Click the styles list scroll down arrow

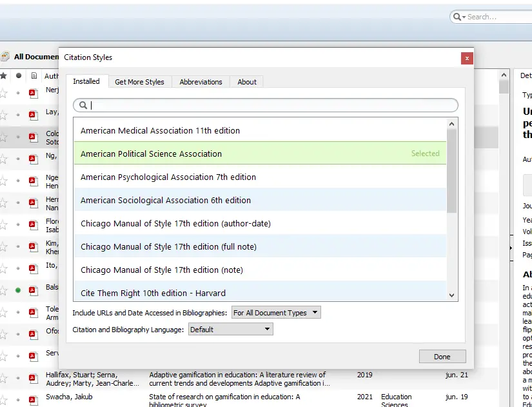tap(451, 295)
